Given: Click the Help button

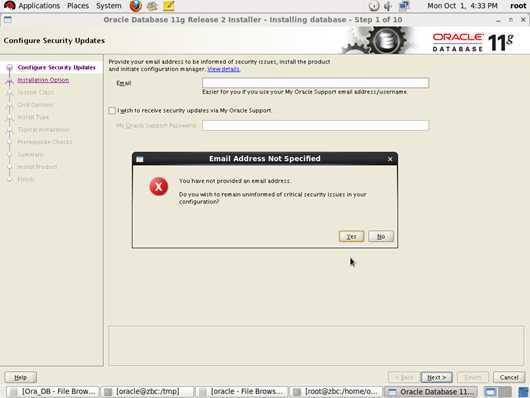Looking at the screenshot, I should [x=21, y=377].
